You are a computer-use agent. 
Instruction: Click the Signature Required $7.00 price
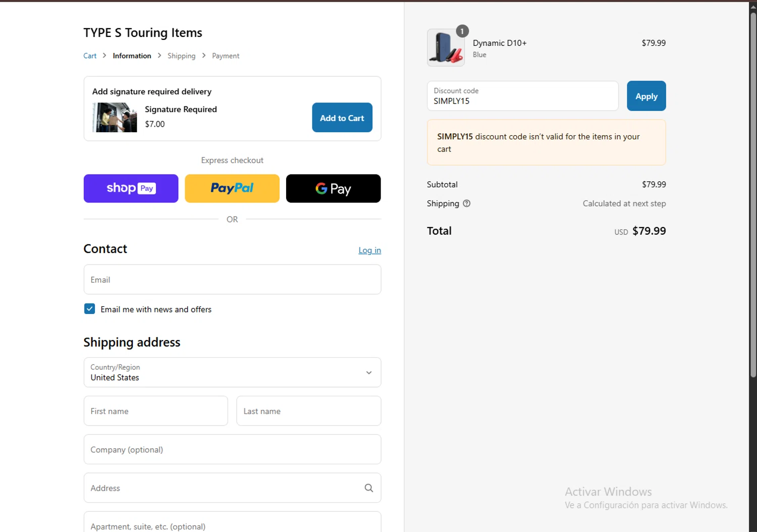pos(155,124)
